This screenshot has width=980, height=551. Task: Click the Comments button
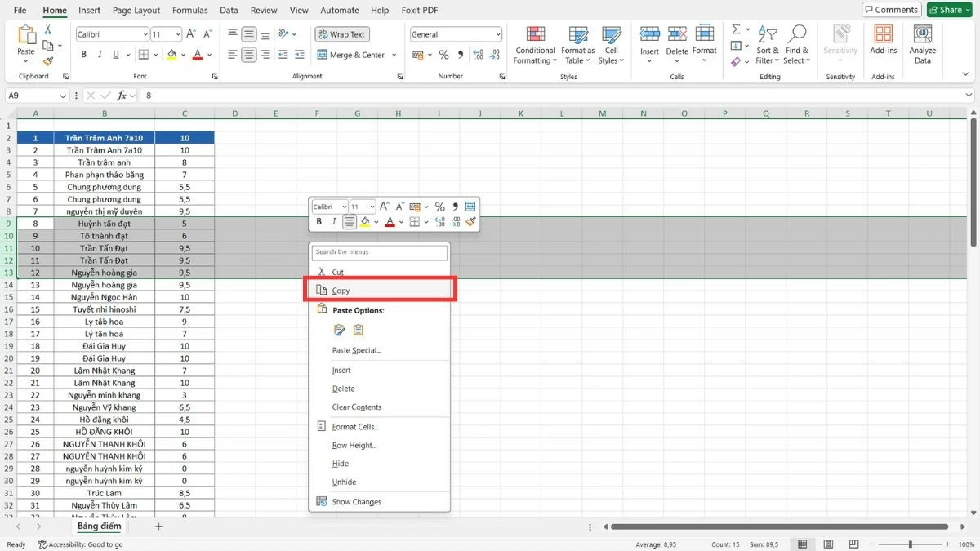point(890,10)
